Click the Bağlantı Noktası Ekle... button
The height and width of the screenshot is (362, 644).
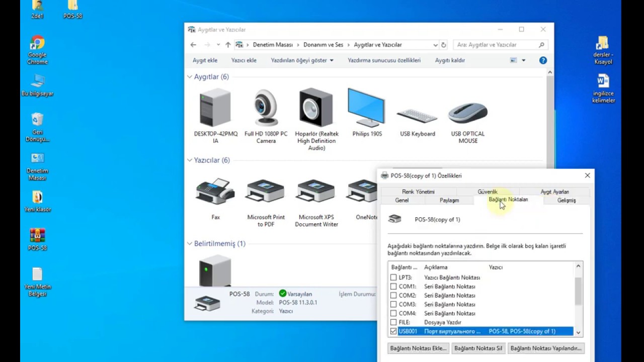pos(418,348)
